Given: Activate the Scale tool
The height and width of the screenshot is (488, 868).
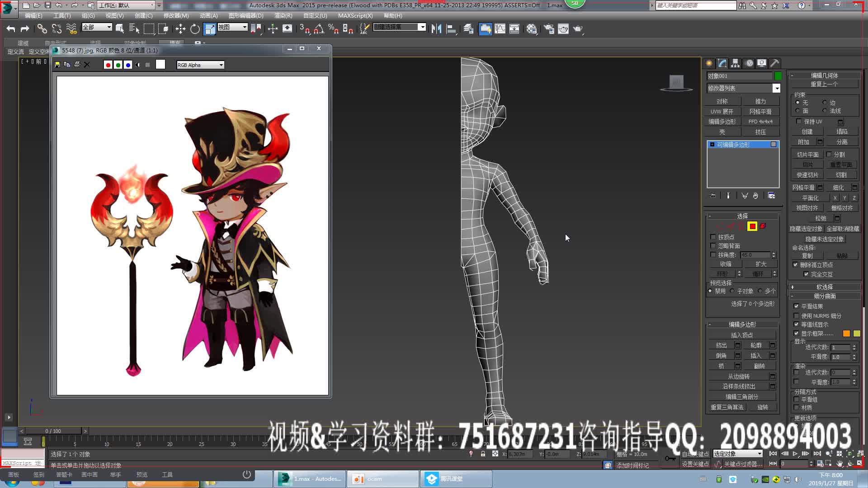Looking at the screenshot, I should (x=210, y=29).
